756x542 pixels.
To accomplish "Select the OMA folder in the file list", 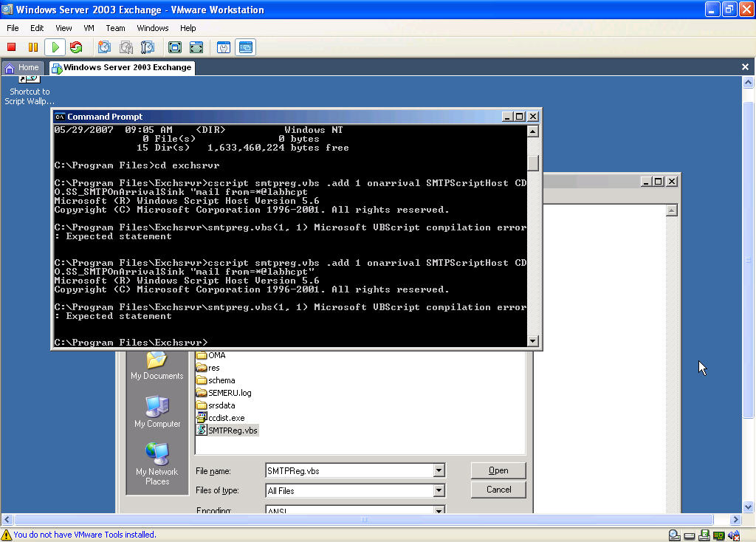I will (211, 355).
